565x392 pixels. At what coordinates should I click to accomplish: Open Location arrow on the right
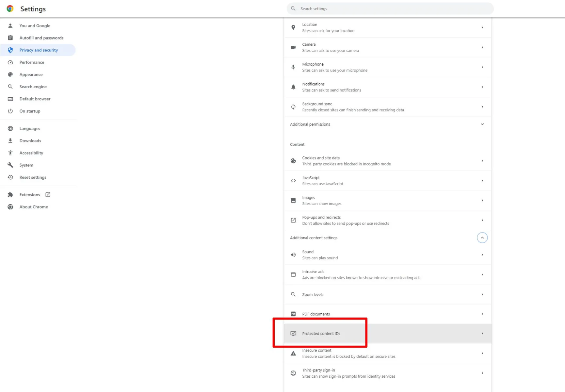pyautogui.click(x=482, y=27)
